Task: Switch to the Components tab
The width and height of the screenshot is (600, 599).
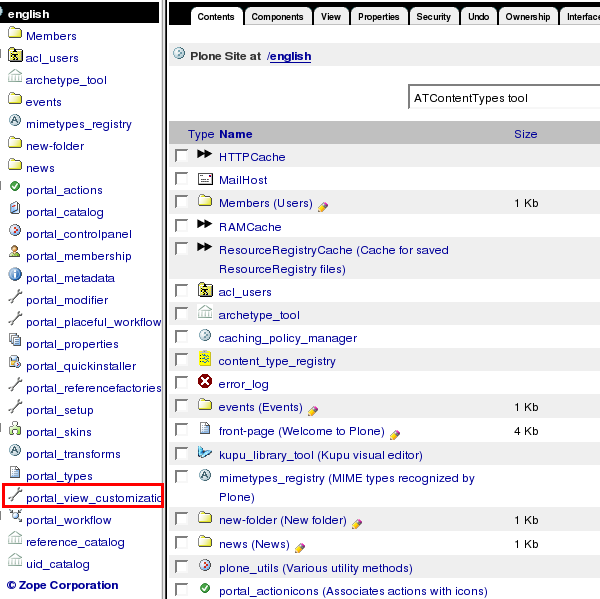Action: click(x=278, y=17)
